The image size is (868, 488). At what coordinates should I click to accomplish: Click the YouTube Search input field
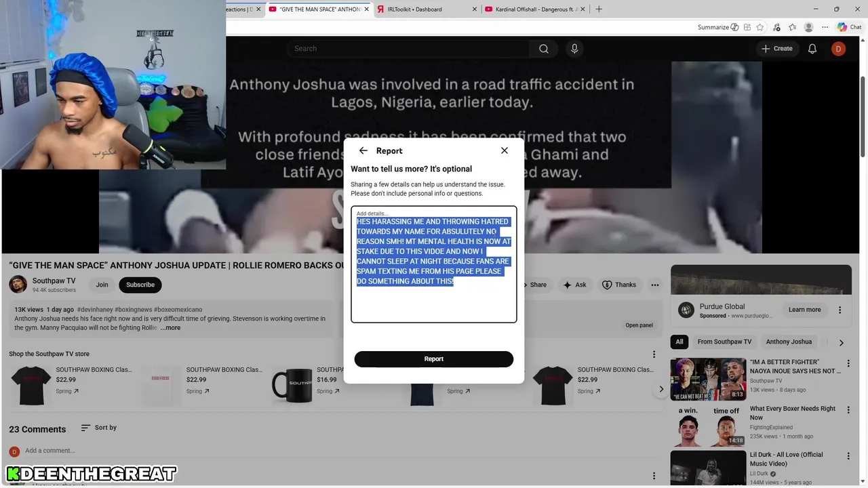click(x=408, y=49)
